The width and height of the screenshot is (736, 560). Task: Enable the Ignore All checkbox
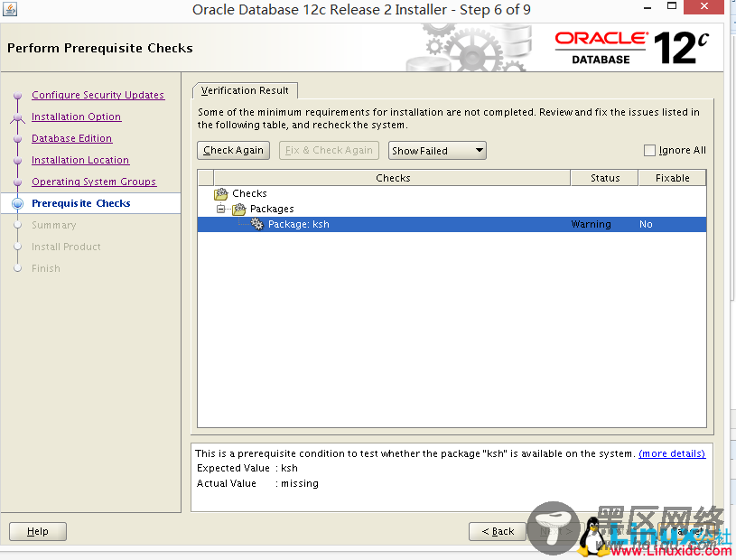click(x=649, y=150)
